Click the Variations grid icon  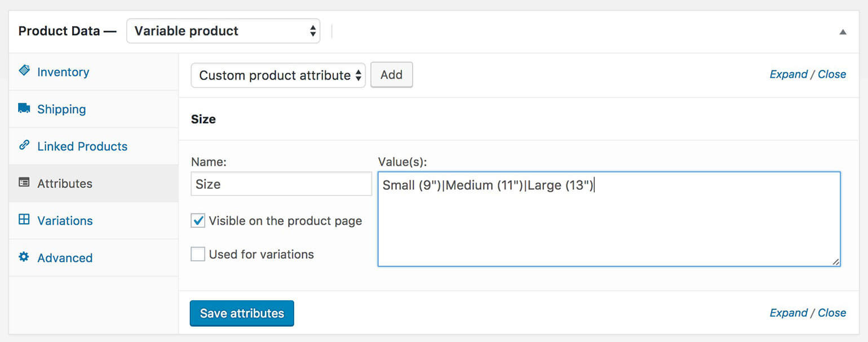pyautogui.click(x=24, y=220)
